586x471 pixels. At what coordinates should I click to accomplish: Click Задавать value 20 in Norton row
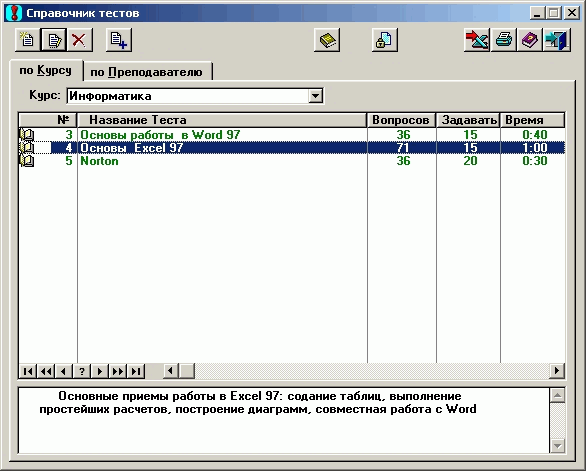[470, 161]
